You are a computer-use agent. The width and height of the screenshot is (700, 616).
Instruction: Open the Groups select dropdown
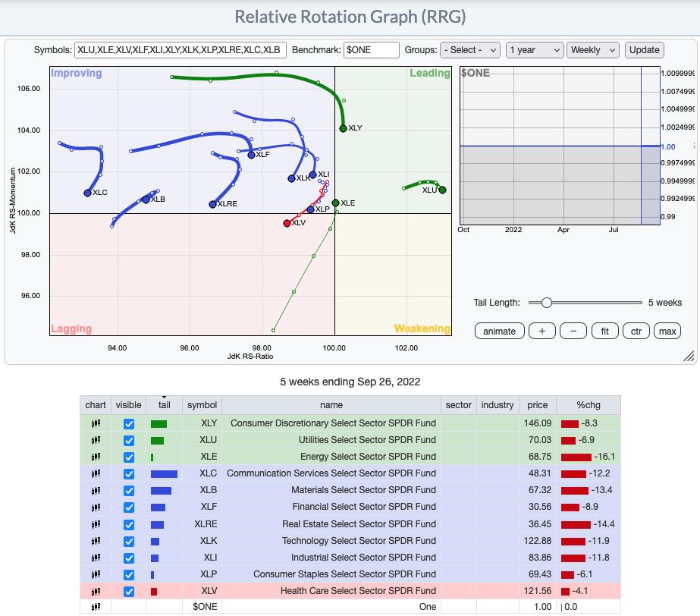pos(470,50)
